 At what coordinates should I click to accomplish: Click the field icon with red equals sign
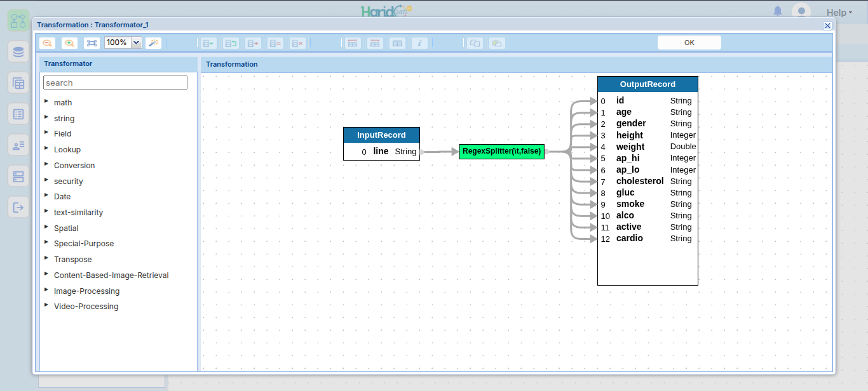click(x=275, y=43)
